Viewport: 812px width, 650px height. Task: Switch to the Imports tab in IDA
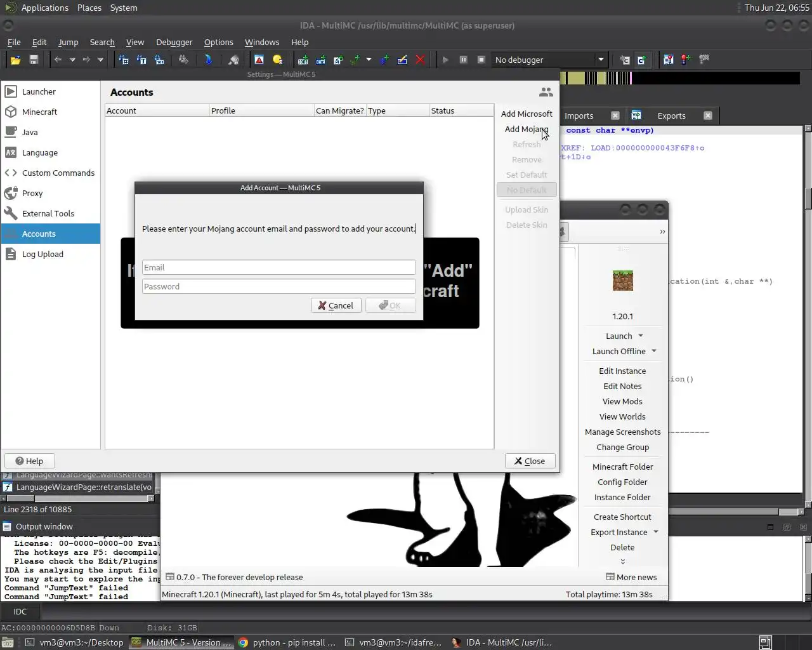[579, 116]
